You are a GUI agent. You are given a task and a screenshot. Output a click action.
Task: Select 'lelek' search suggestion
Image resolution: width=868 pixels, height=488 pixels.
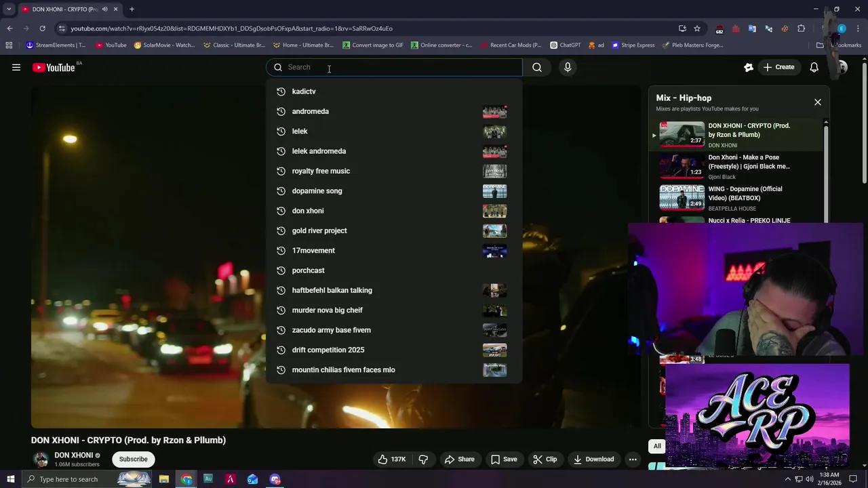click(394, 131)
